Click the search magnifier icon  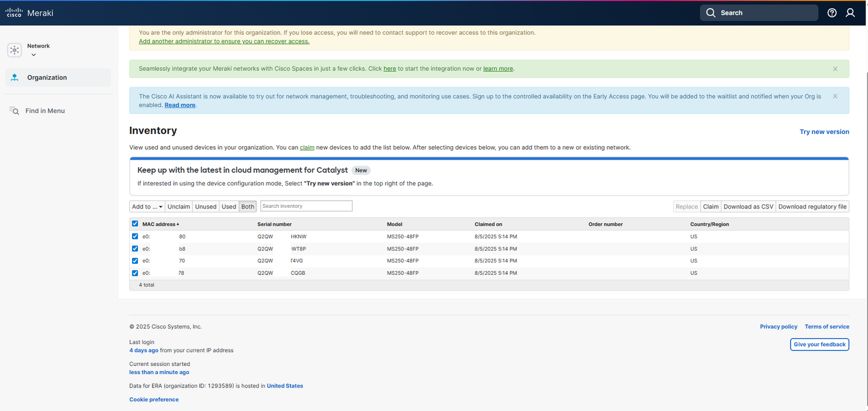[x=711, y=13]
